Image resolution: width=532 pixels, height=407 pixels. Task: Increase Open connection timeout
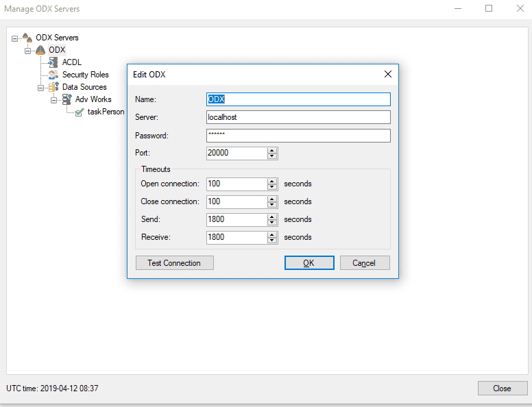pyautogui.click(x=271, y=181)
